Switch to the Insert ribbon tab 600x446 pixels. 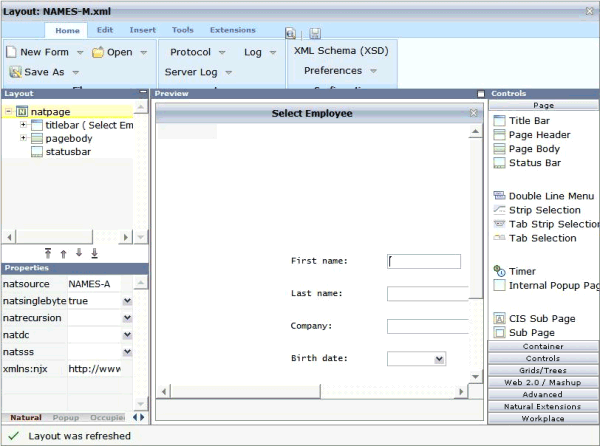point(142,30)
